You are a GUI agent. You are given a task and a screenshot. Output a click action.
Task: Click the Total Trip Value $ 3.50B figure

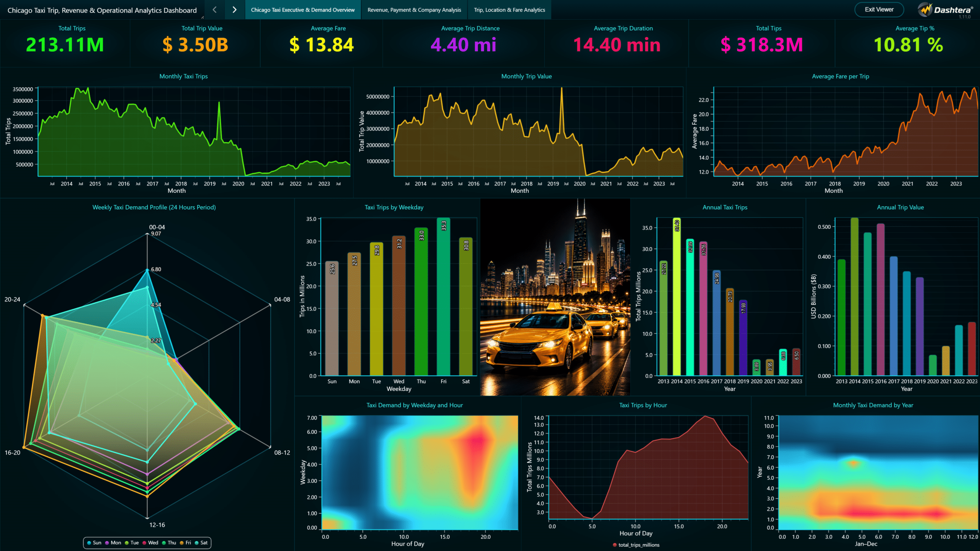[x=195, y=45]
